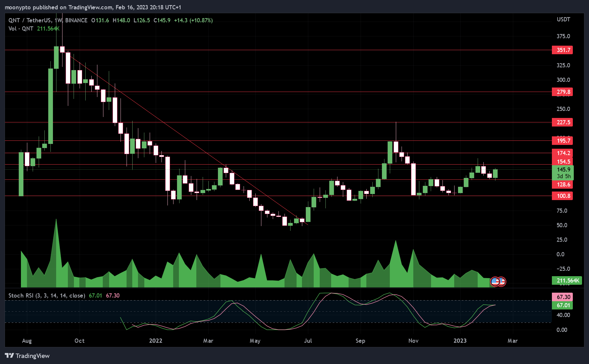Viewport: 589px width, 364px height.
Task: Click the Oct time axis label
Action: [x=80, y=341]
